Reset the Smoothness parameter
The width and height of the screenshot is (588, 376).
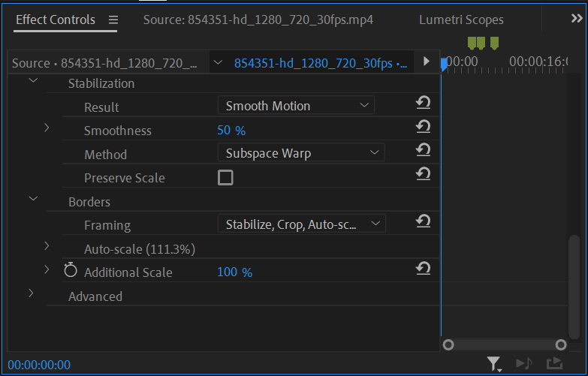[423, 127]
